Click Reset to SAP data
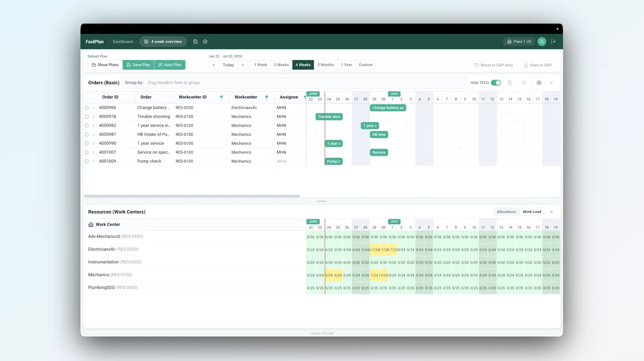The image size is (644, 361). coord(494,65)
